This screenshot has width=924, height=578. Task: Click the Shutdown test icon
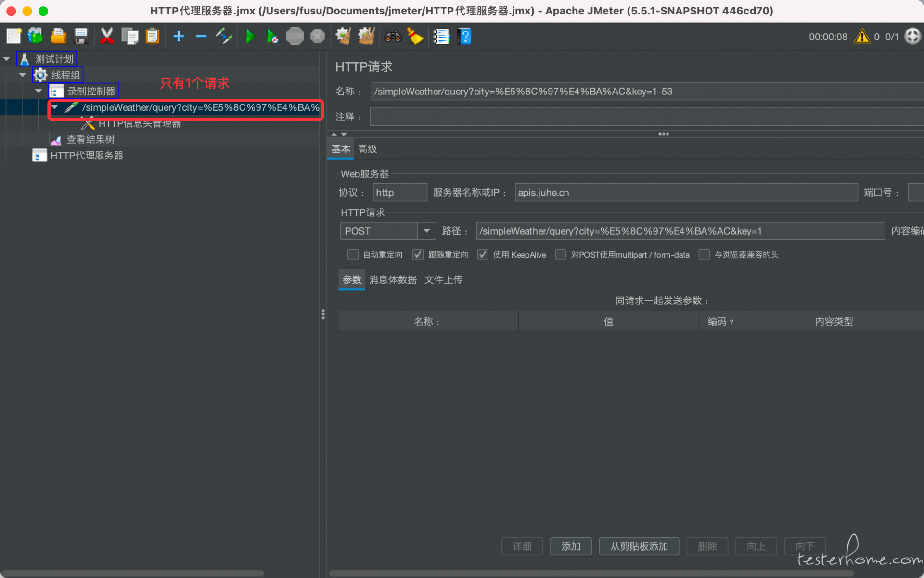click(318, 36)
